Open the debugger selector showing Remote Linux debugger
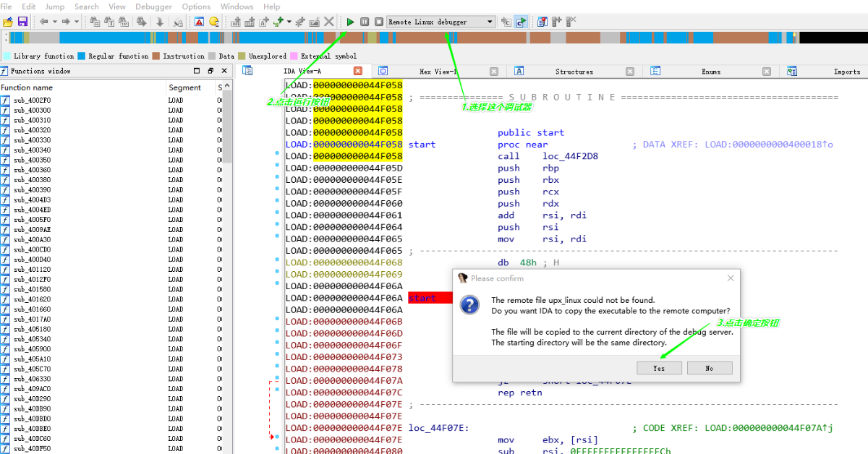868x454 pixels. click(441, 22)
